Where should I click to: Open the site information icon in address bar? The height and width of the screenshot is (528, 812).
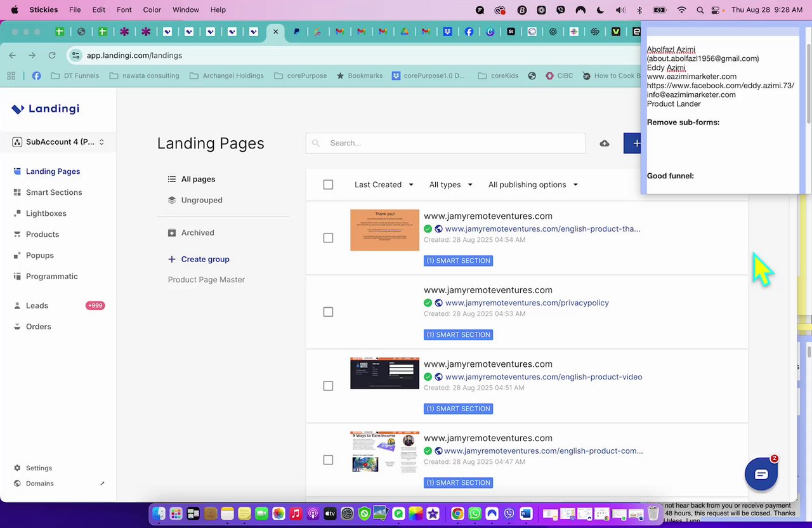coord(76,55)
